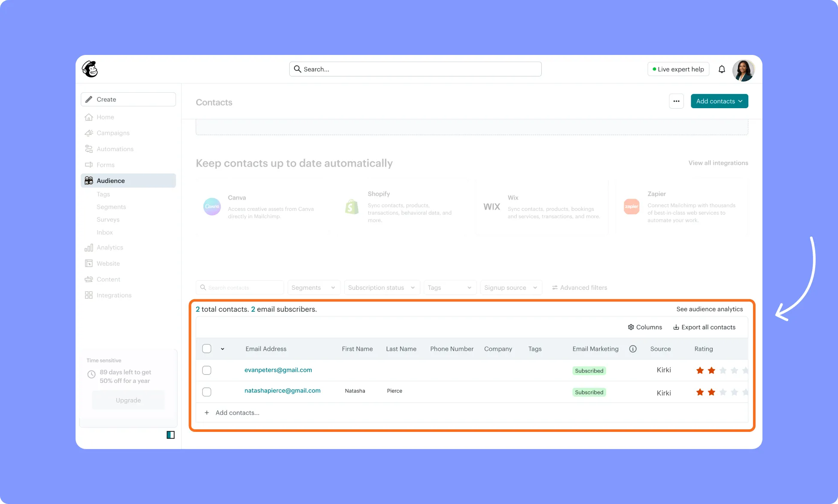
Task: Click the Campaigns megaphone icon
Action: pos(88,133)
